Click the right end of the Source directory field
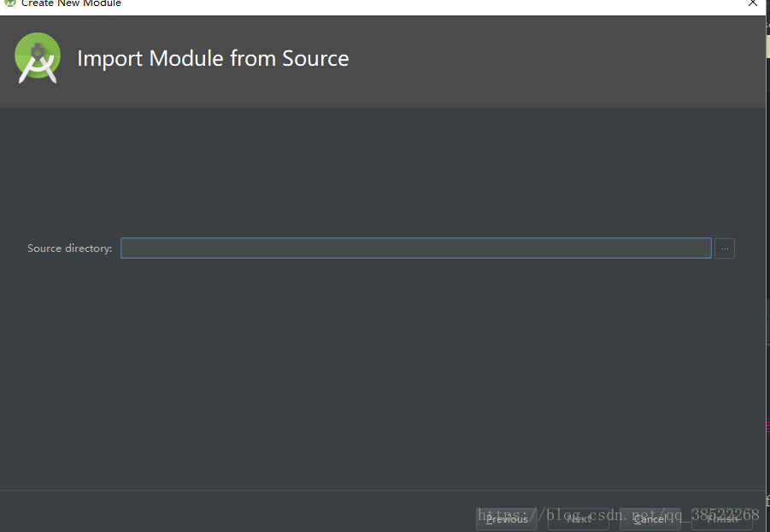This screenshot has height=532, width=770. (702, 248)
